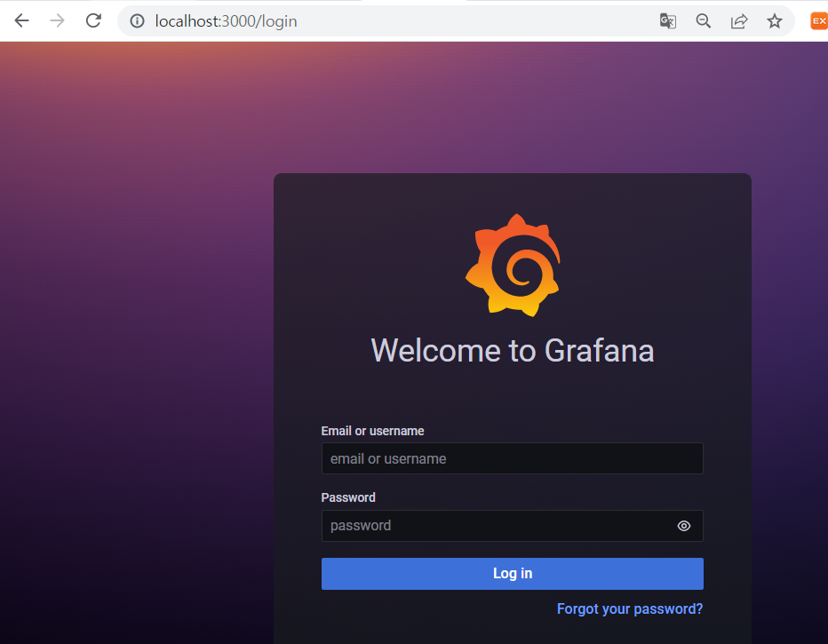The width and height of the screenshot is (828, 644).
Task: Focus the email or username field
Action: (x=513, y=458)
